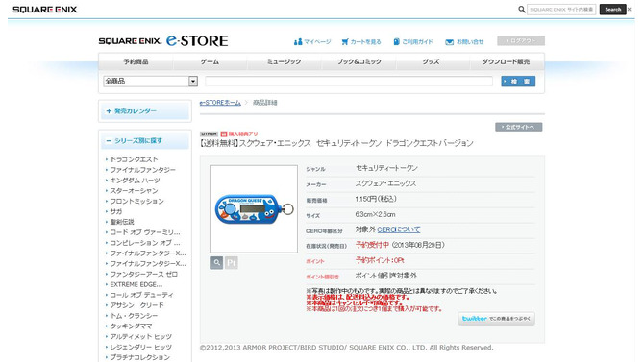Select the ミュージック tab

point(285,61)
